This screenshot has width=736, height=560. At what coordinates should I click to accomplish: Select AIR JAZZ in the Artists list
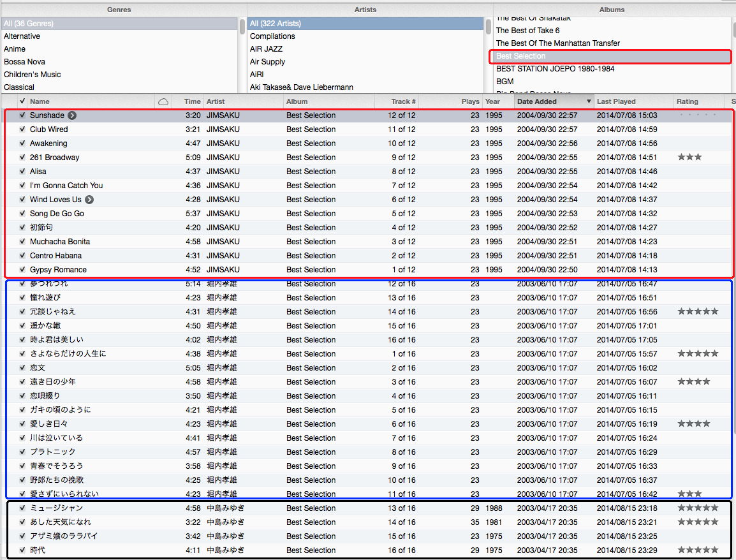tap(266, 49)
